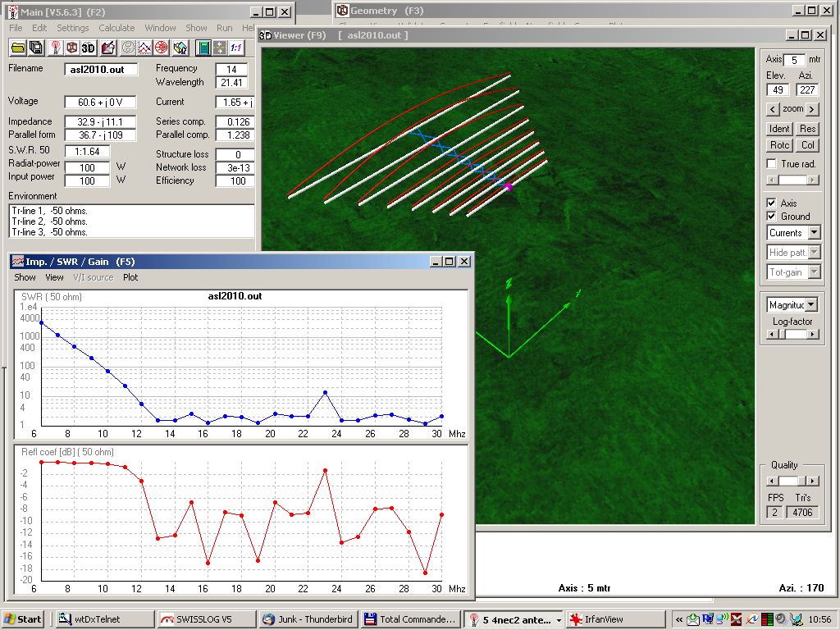Open the wireframe cube geometry view
840x630 pixels.
[71, 48]
